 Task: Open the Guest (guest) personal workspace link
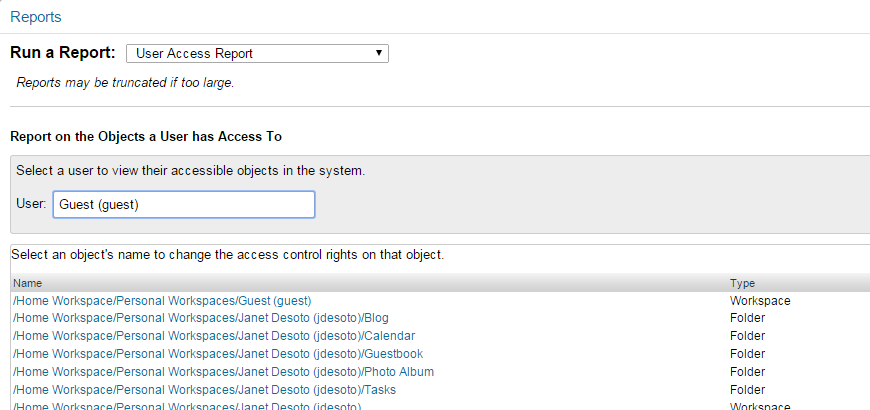click(x=162, y=300)
